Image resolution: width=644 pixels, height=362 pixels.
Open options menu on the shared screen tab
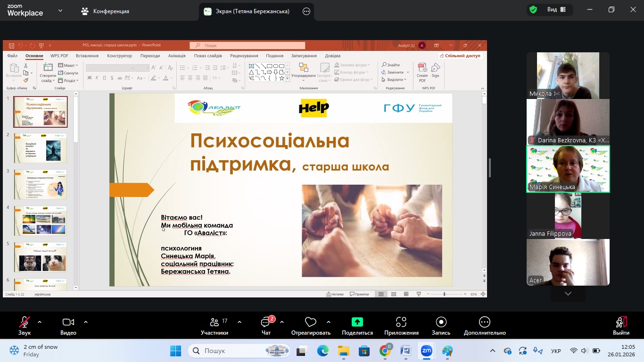click(x=306, y=11)
